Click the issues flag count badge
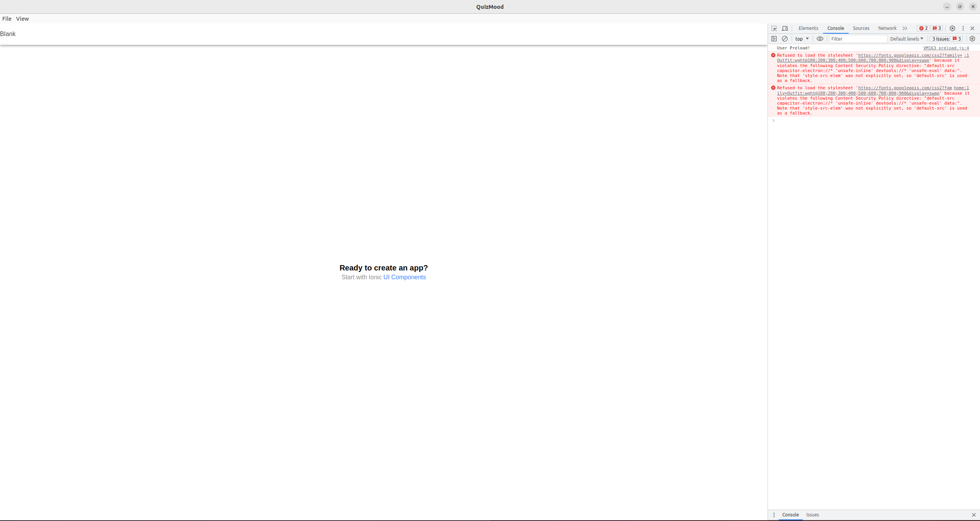980x521 pixels. tap(936, 28)
